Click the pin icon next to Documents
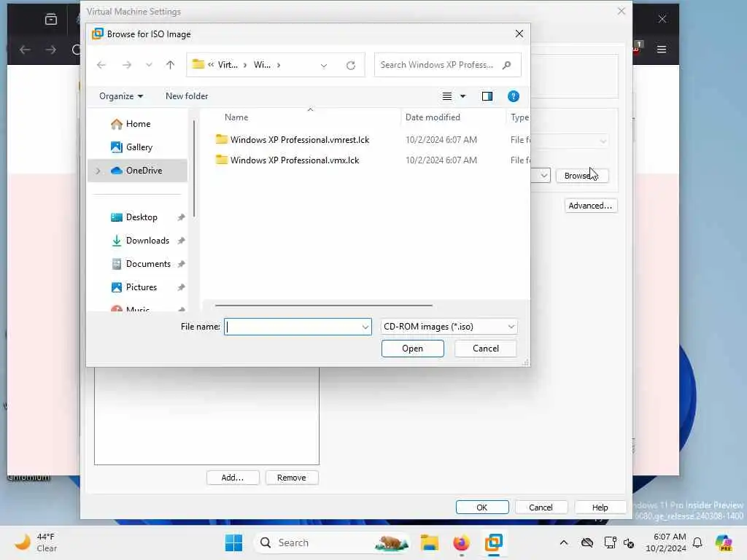 [181, 264]
